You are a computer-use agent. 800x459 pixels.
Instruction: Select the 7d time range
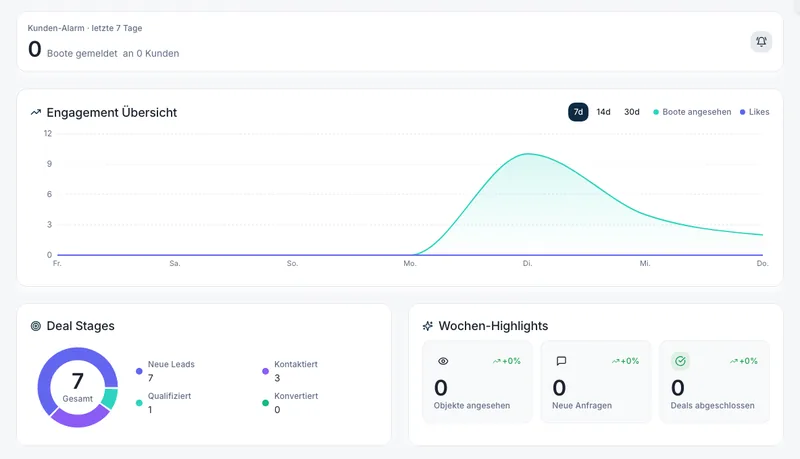578,112
